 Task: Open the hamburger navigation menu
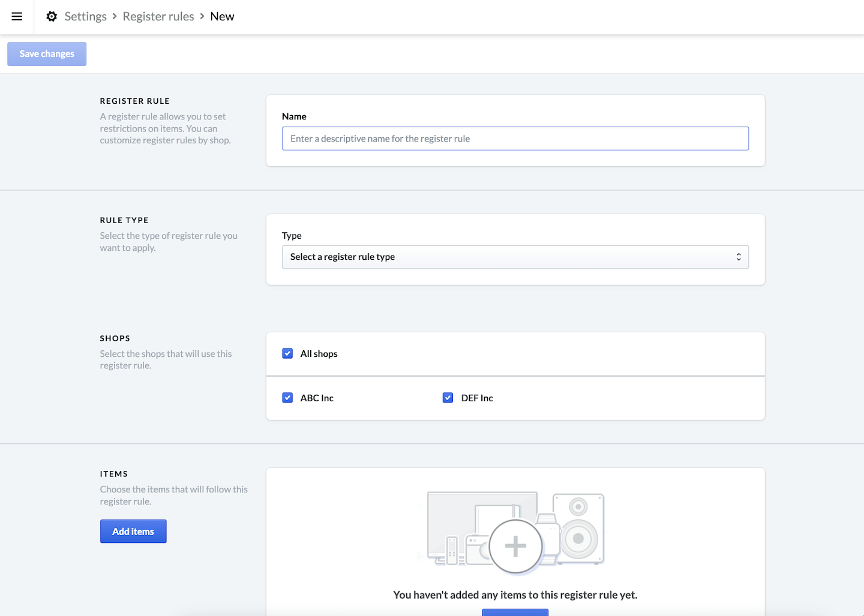(x=17, y=17)
